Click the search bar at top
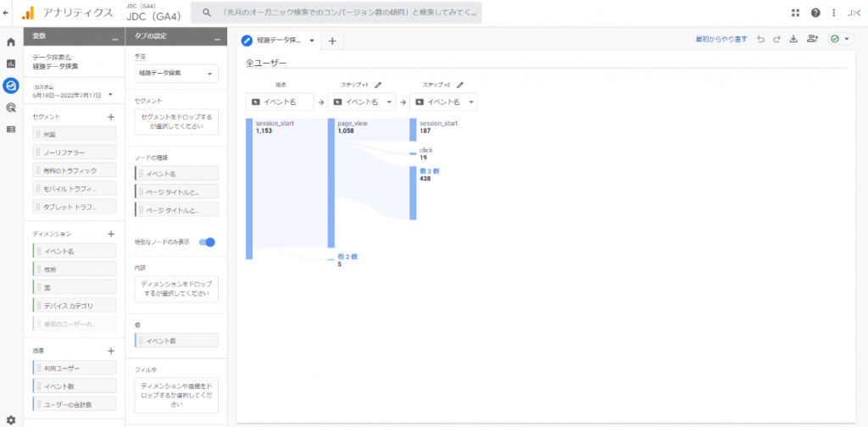The image size is (868, 427). coord(337,13)
